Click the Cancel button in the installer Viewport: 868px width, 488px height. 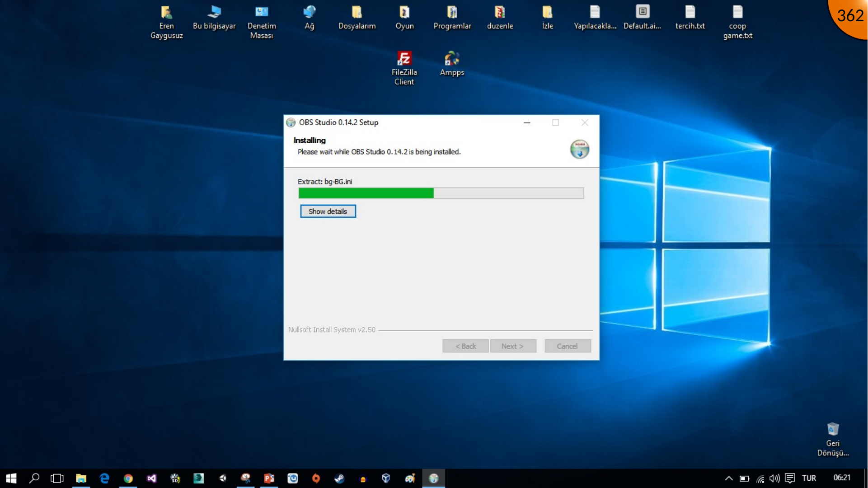(567, 346)
